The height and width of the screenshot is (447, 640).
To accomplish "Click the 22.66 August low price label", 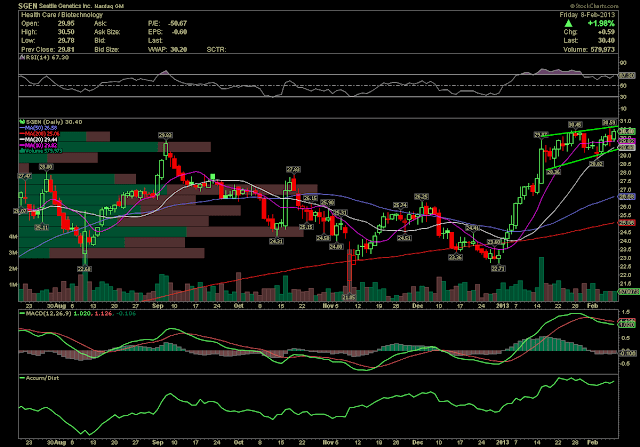I will click(x=84, y=269).
